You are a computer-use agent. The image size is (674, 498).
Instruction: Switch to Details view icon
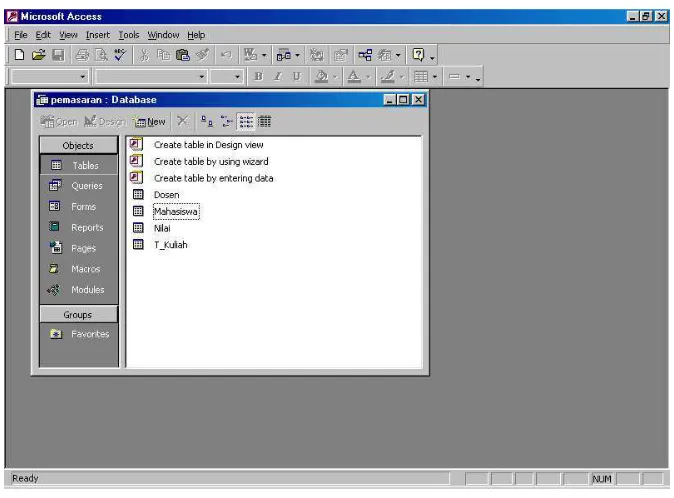pyautogui.click(x=264, y=122)
